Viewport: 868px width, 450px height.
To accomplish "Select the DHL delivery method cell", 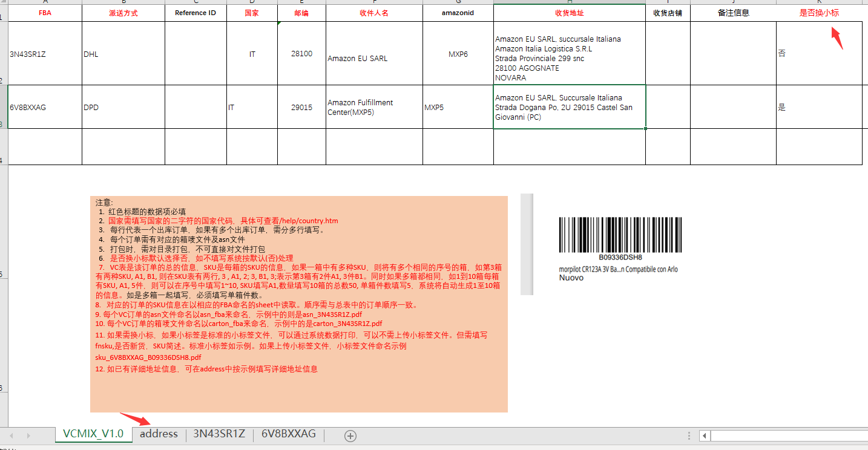I will point(123,53).
